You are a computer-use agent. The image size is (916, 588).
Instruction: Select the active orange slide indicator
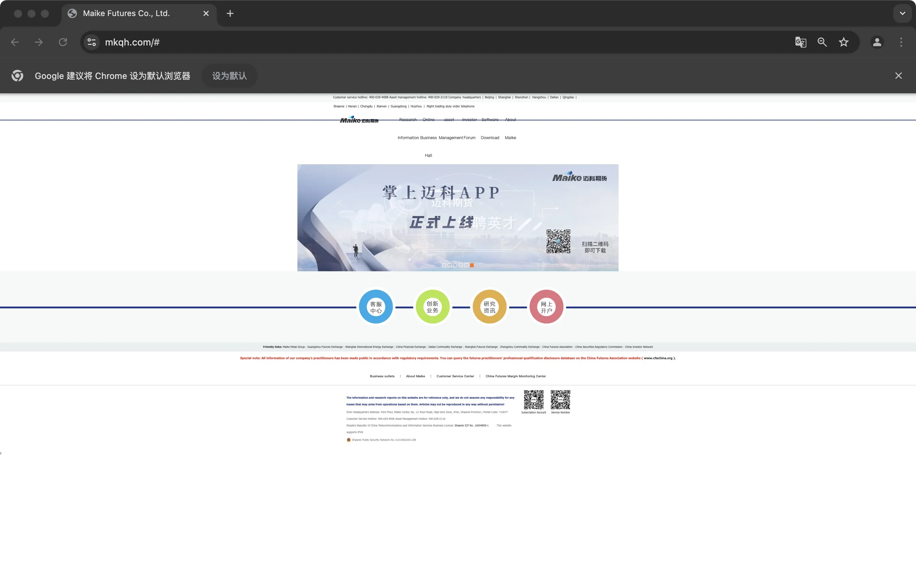(472, 265)
